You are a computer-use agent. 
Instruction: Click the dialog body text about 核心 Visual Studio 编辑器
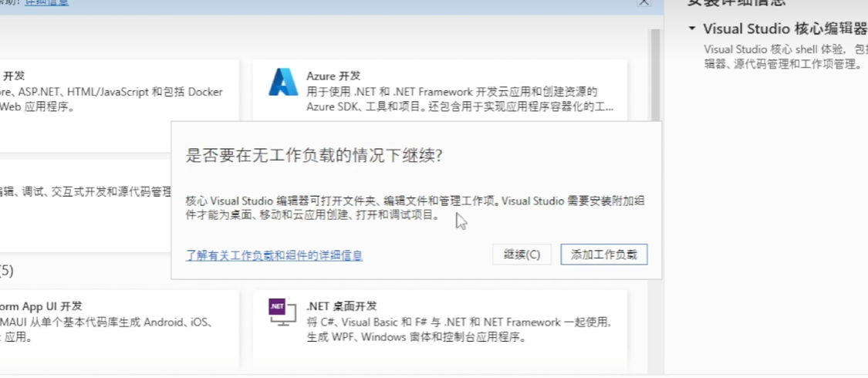(x=414, y=208)
